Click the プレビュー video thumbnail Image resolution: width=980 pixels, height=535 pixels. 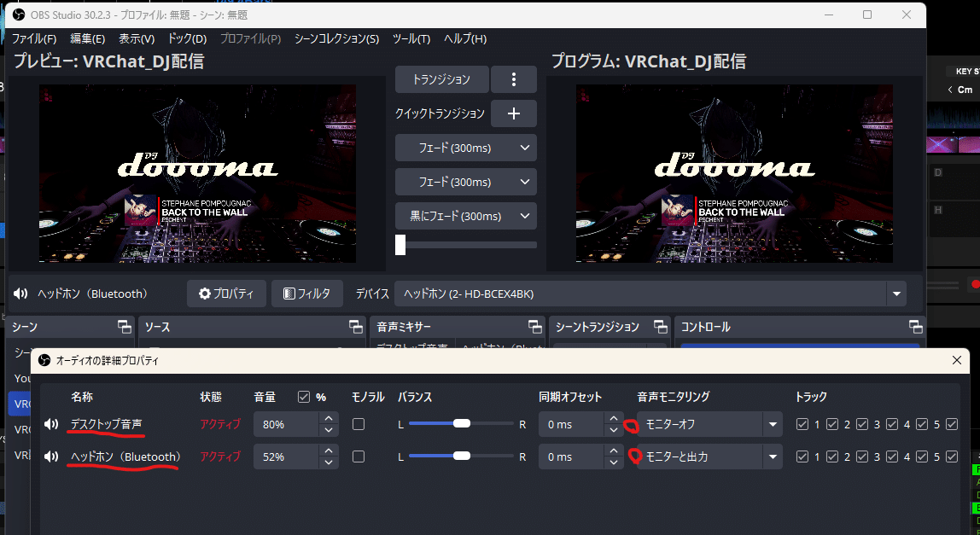[197, 174]
